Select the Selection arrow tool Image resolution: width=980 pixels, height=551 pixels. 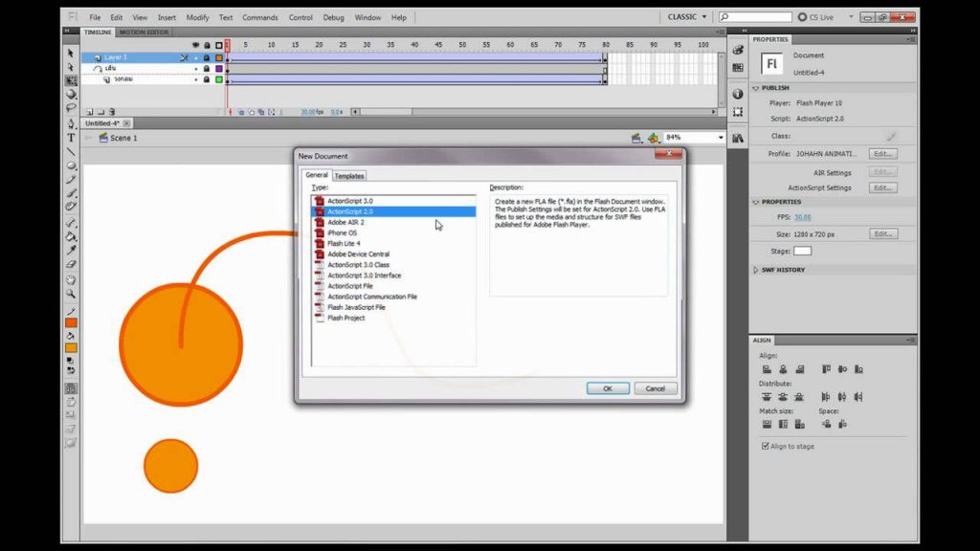(71, 54)
